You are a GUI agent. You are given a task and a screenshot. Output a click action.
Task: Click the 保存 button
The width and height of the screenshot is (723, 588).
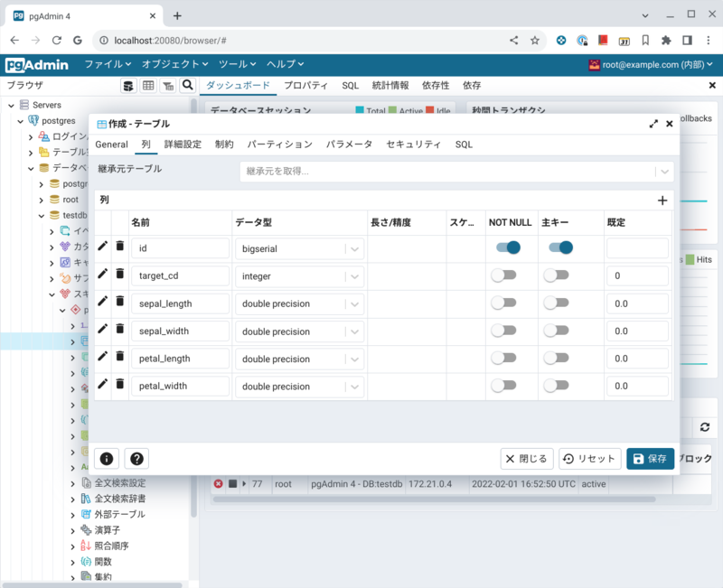point(650,459)
